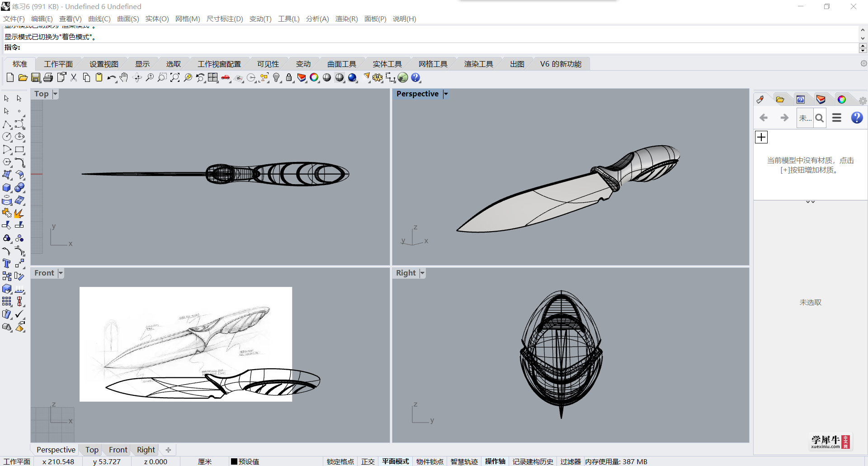Collapse materials list double chevron
The image size is (868, 466).
click(x=810, y=202)
